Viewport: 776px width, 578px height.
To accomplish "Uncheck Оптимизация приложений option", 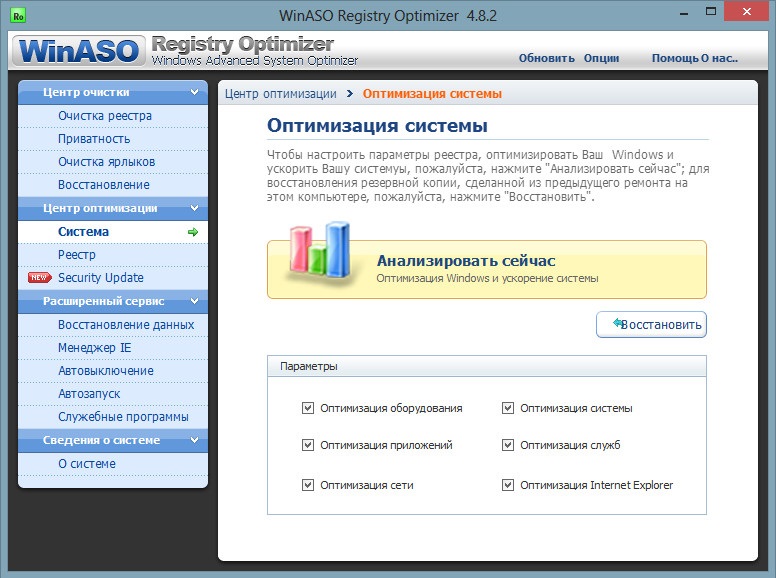I will [308, 445].
